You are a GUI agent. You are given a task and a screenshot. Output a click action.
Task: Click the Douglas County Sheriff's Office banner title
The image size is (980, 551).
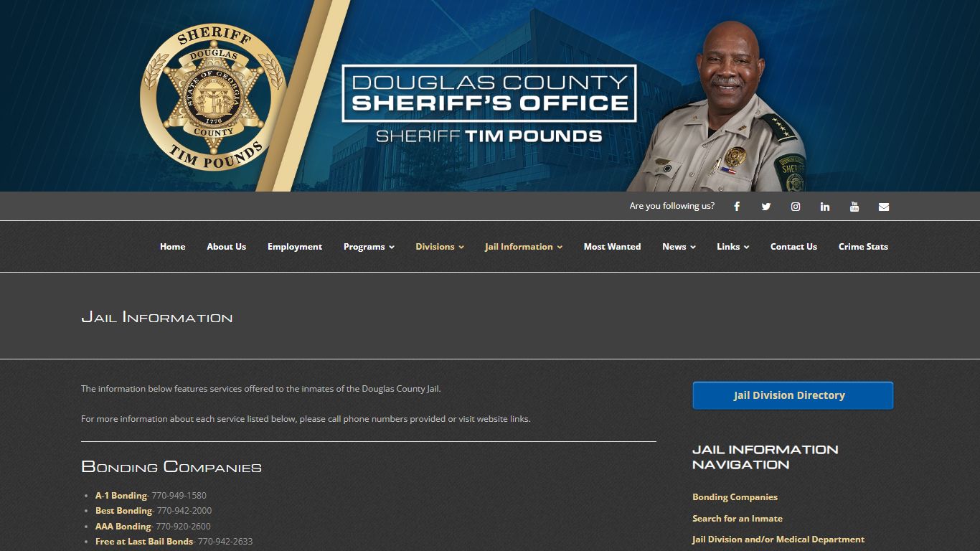(x=489, y=93)
